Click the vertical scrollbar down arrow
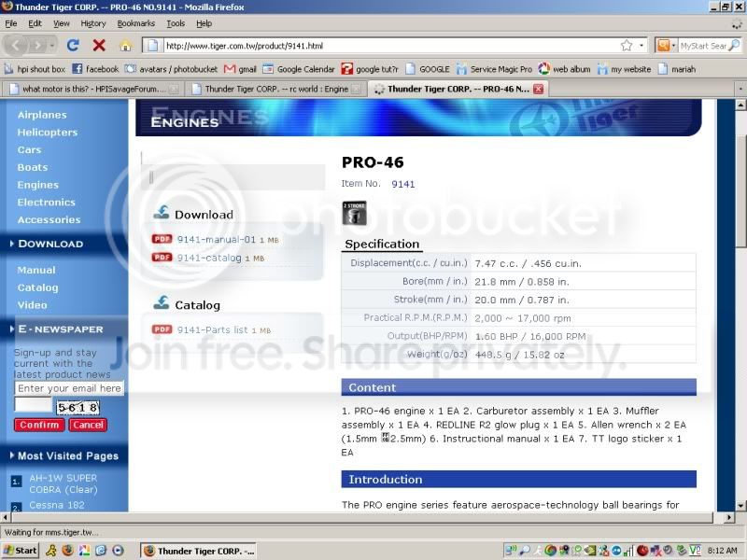The height and width of the screenshot is (560, 747). [740, 506]
